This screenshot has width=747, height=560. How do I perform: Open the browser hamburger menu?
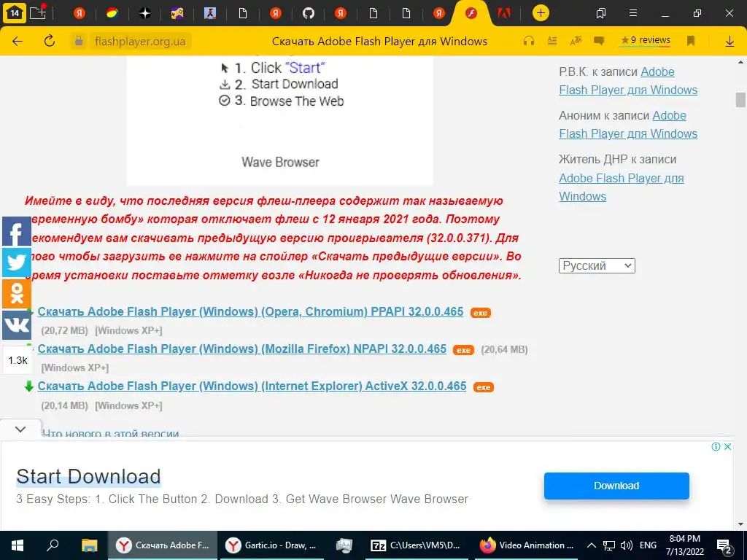tap(633, 13)
